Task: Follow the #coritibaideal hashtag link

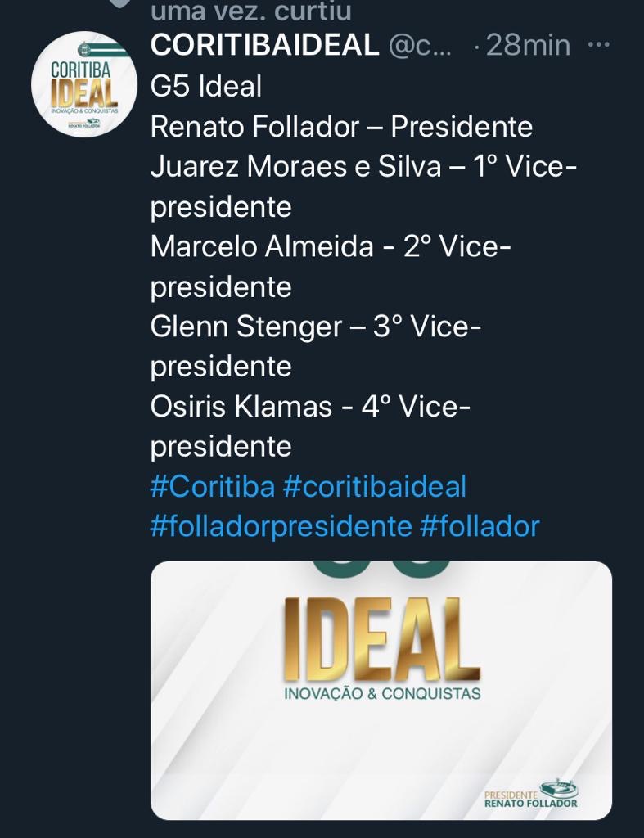Action: click(x=374, y=487)
